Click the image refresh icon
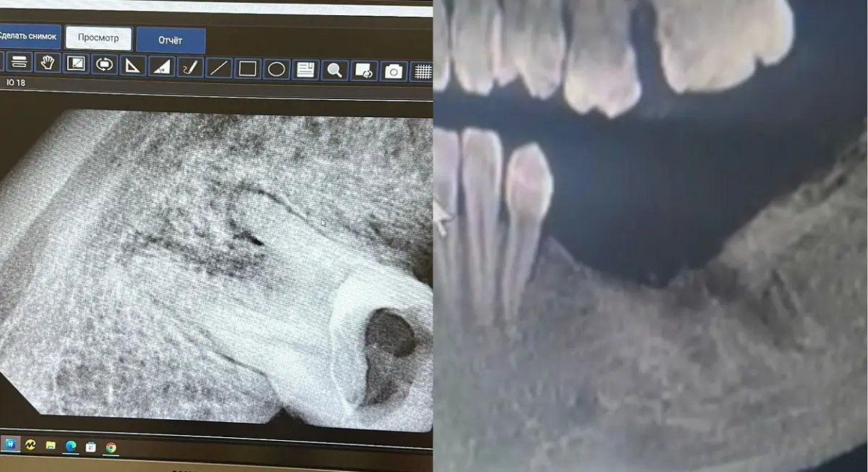Image resolution: width=868 pixels, height=472 pixels. pyautogui.click(x=364, y=71)
